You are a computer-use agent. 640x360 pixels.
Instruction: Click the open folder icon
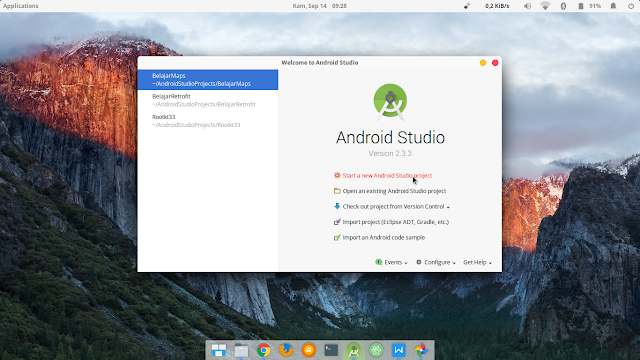(x=337, y=191)
